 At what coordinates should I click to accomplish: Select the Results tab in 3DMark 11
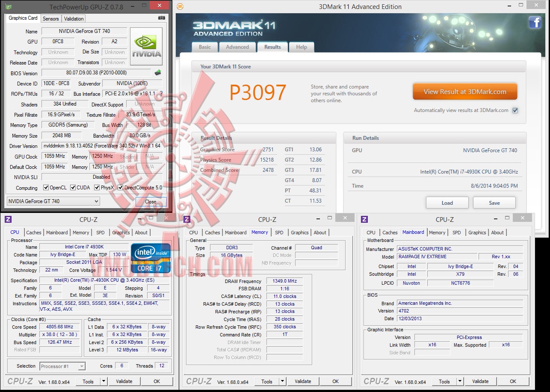272,47
